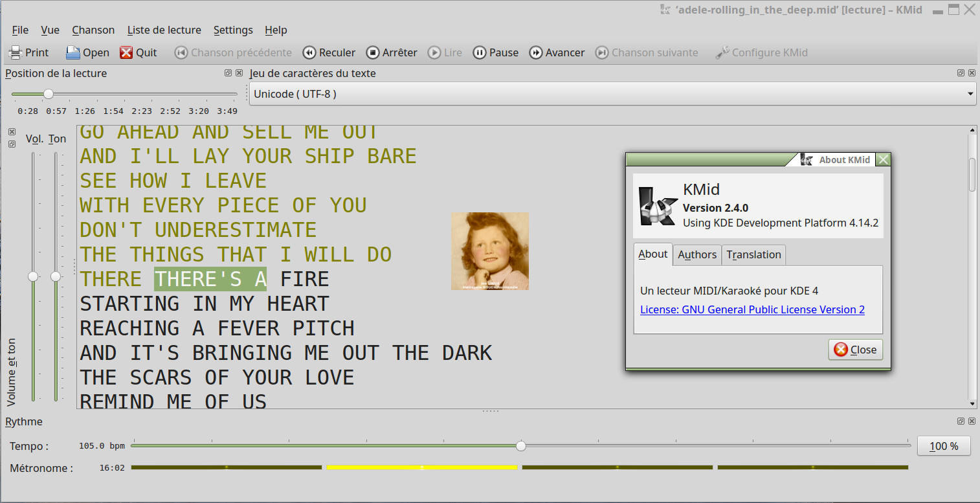This screenshot has width=980, height=503.
Task: Open the Help menu
Action: (276, 30)
